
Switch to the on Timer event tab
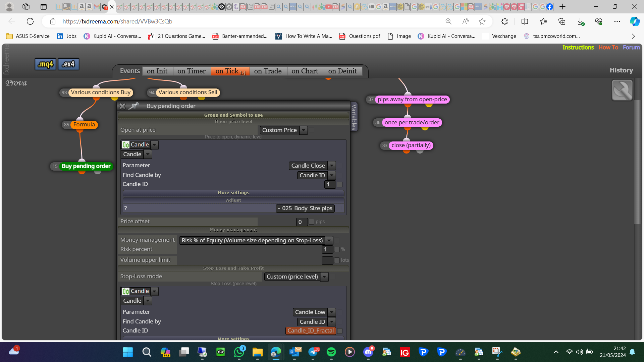192,71
